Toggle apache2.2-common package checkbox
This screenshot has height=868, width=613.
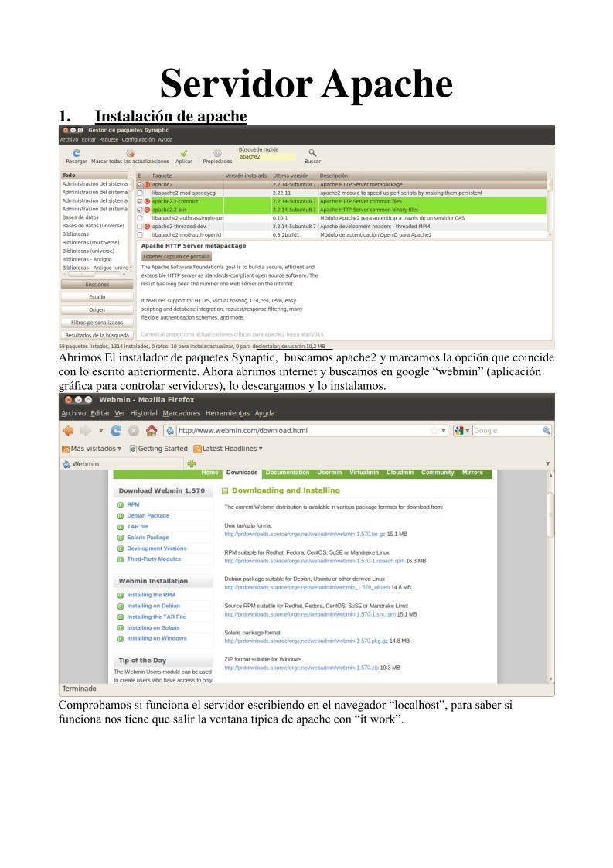pos(140,201)
